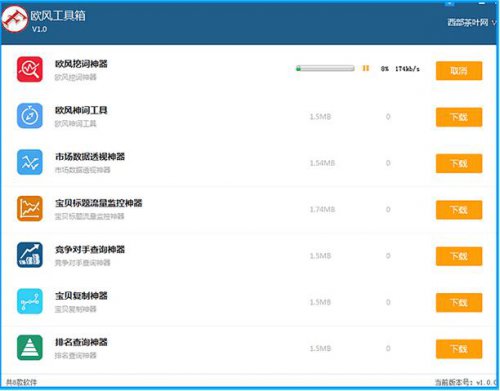This screenshot has width=500, height=391.
Task: Click the 市场数据透视神器 title text
Action: click(90, 157)
